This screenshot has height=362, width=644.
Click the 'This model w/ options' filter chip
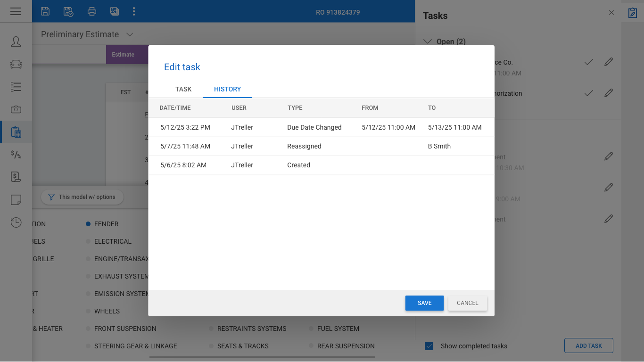[x=82, y=197]
